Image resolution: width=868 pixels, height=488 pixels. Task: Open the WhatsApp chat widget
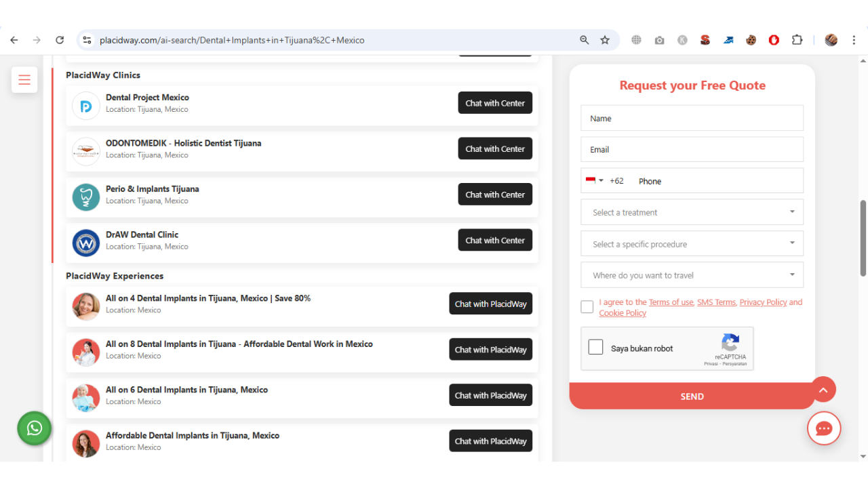click(x=34, y=428)
